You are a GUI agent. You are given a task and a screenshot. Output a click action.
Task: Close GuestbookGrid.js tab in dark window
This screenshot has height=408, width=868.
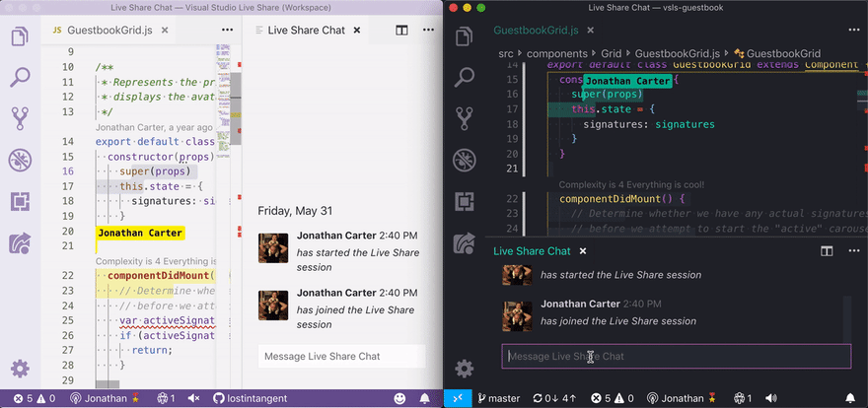pos(591,31)
